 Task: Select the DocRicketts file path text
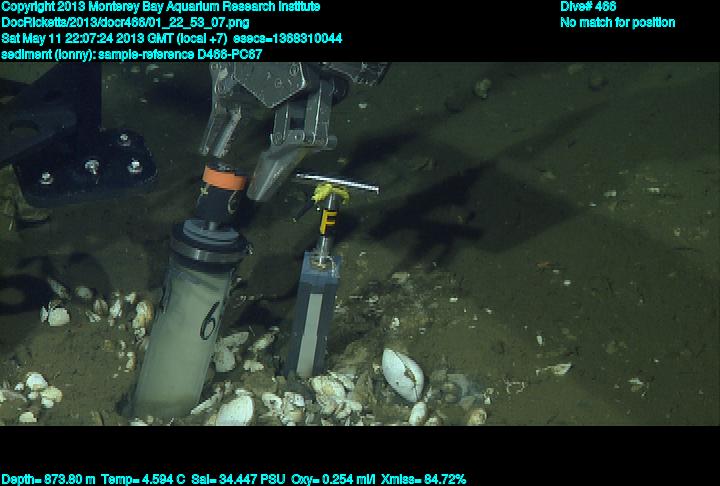pos(125,23)
